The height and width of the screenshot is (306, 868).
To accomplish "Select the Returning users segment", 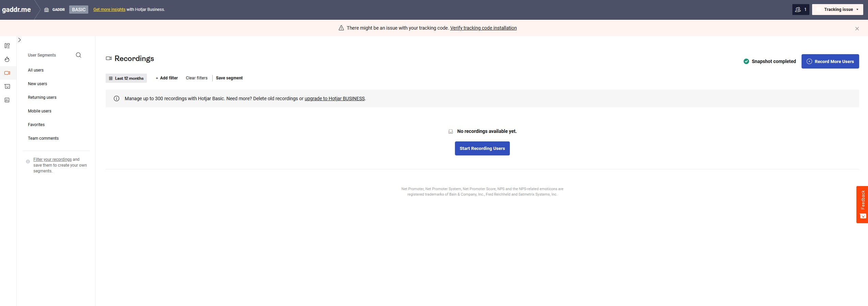I will (42, 97).
